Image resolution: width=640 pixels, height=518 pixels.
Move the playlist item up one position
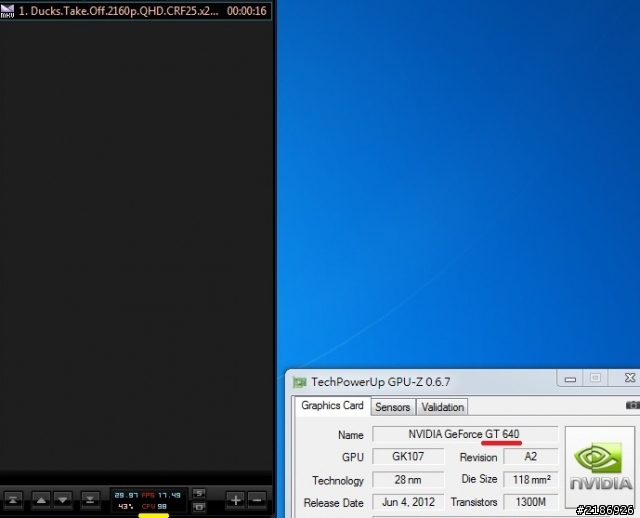pyautogui.click(x=41, y=500)
